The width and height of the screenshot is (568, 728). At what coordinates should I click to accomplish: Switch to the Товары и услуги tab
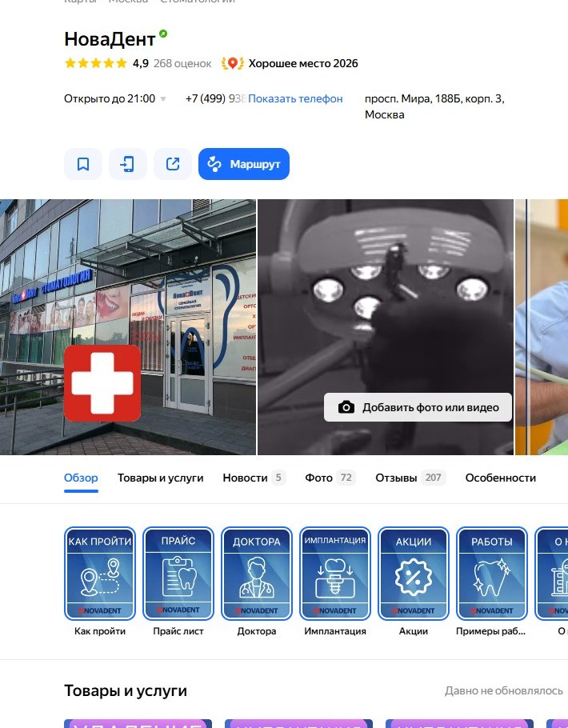pos(160,478)
